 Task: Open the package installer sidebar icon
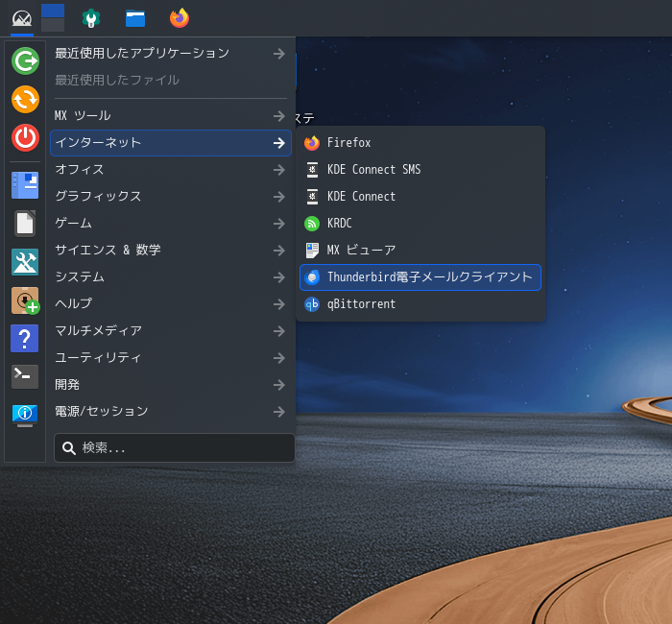[x=25, y=300]
